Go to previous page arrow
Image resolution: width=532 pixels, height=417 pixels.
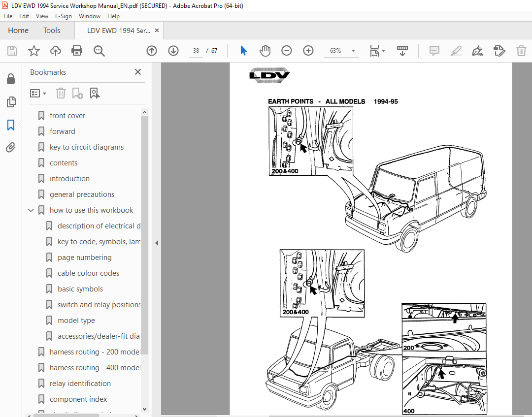point(152,51)
